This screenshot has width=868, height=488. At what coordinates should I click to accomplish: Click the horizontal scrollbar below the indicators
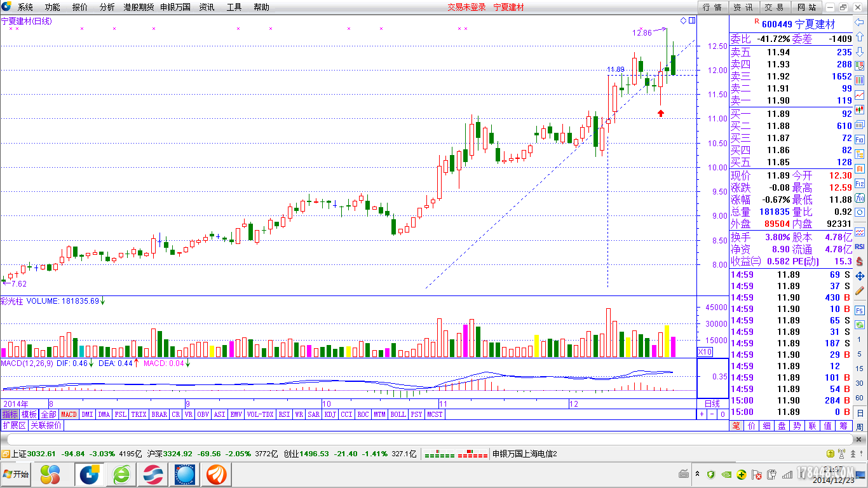coord(426,439)
